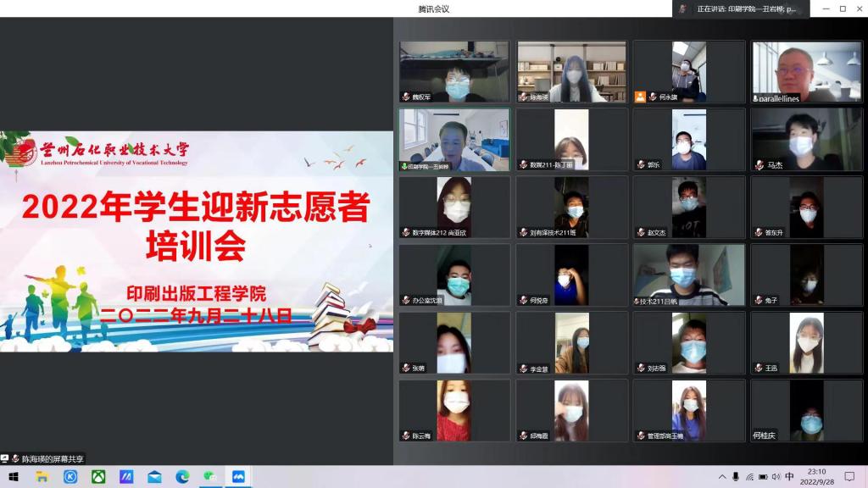This screenshot has height=488, width=868.
Task: Switch to WeChat on the taskbar
Action: tap(209, 477)
